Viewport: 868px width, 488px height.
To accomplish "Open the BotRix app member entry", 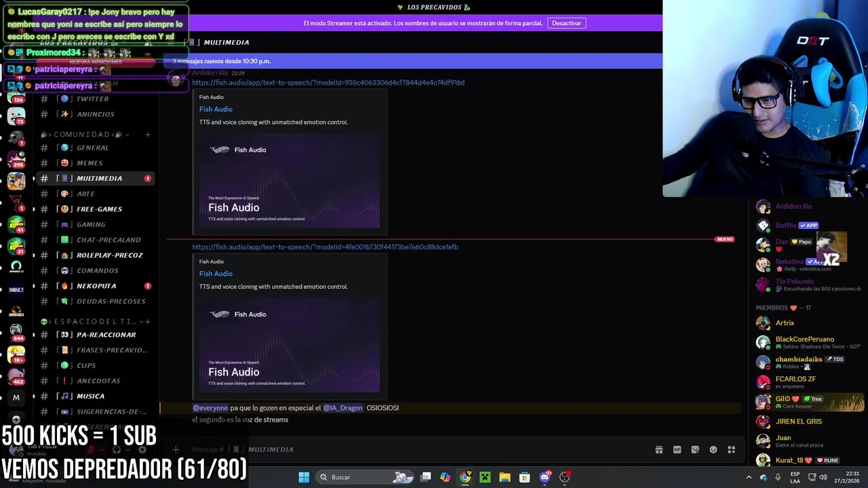I will tap(808, 226).
